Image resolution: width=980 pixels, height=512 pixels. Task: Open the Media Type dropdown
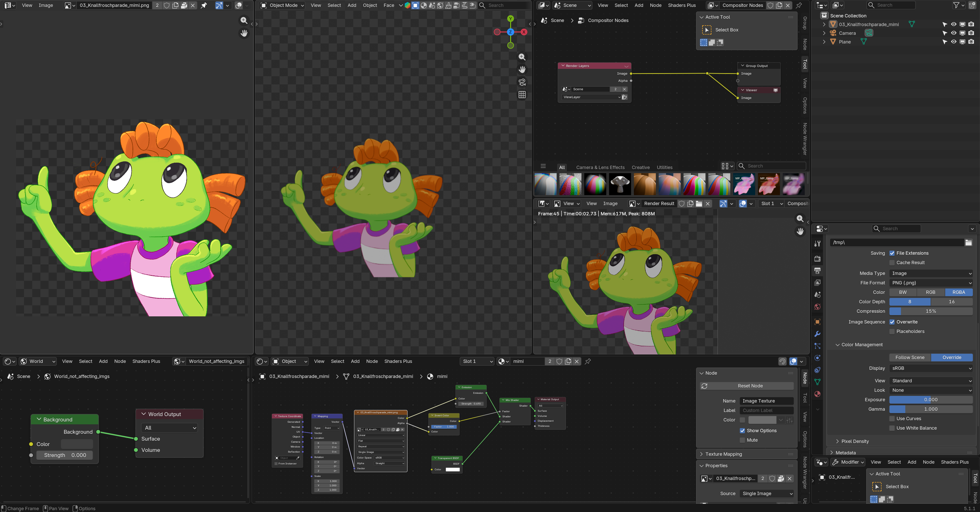[x=931, y=273]
